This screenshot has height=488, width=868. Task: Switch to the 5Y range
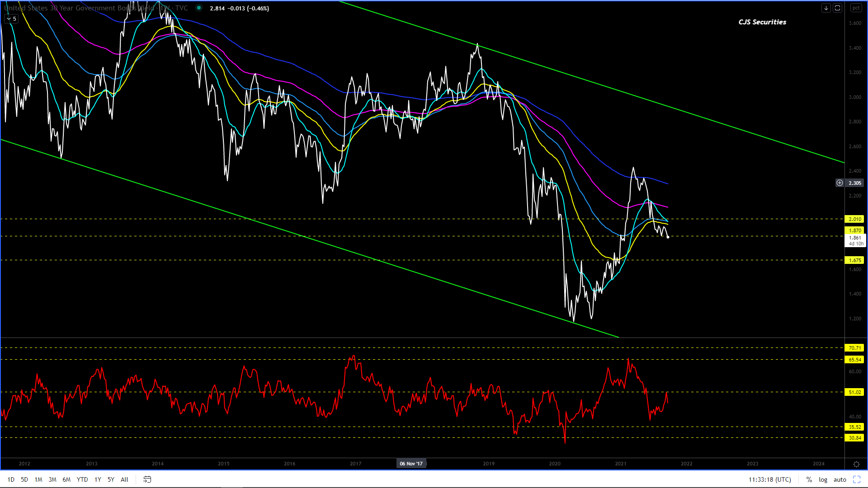[111, 479]
